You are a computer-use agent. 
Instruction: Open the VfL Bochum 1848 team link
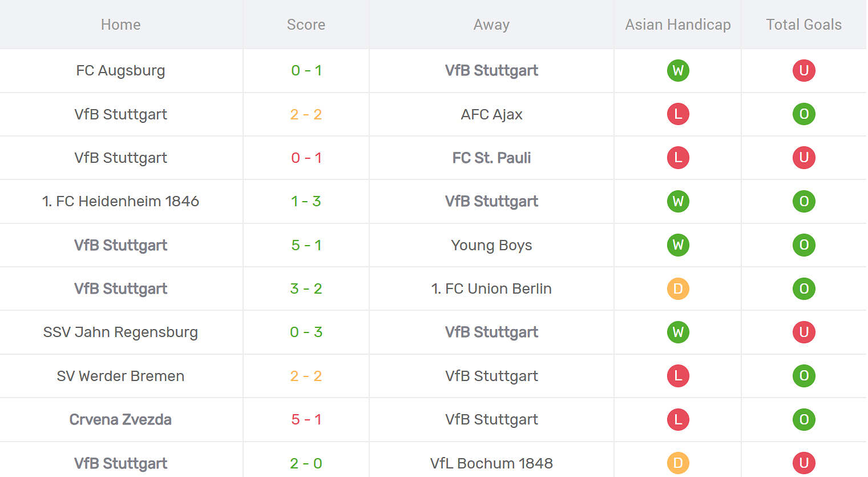(491, 463)
